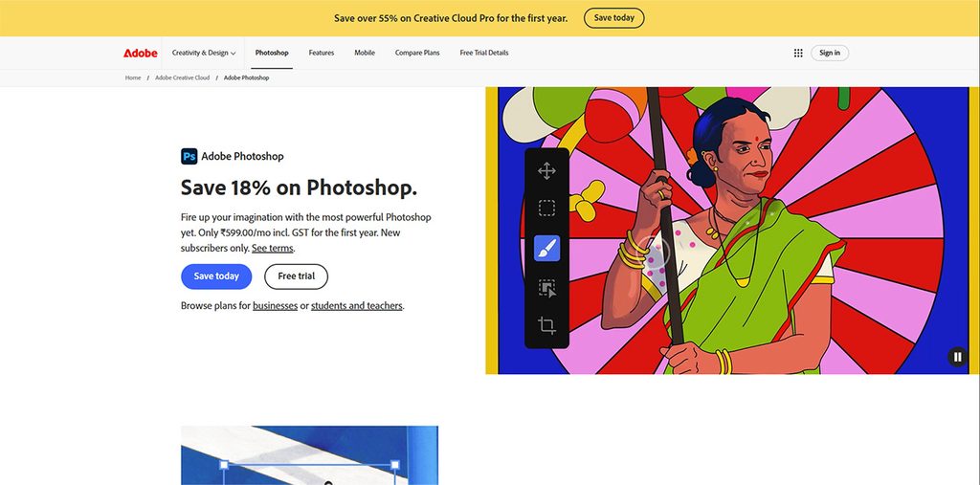Open the See terms link
This screenshot has width=980, height=485.
click(273, 248)
